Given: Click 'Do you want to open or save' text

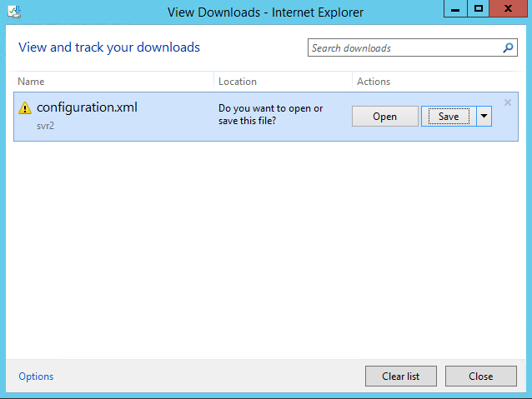Looking at the screenshot, I should pyautogui.click(x=270, y=114).
